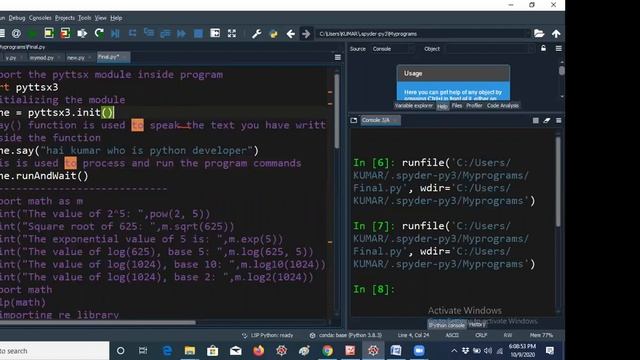Open the Consoles menu
This screenshot has height=360, width=640.
40,18
